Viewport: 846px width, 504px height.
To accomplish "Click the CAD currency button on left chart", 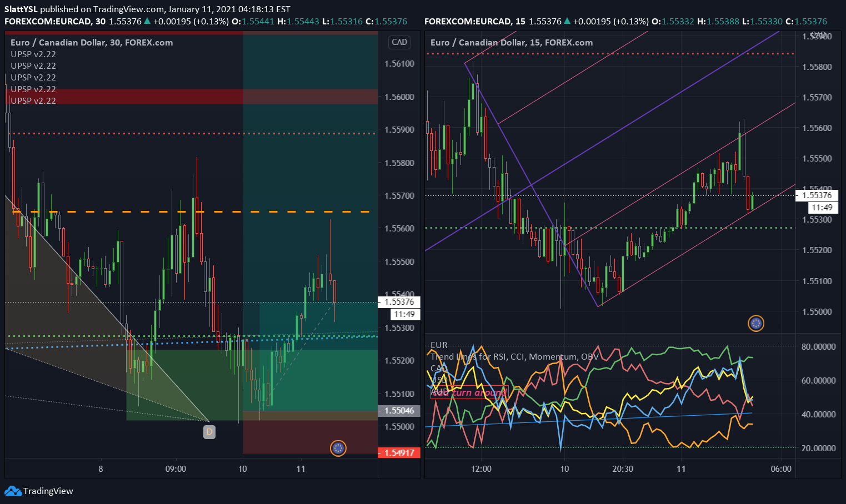I will point(399,42).
